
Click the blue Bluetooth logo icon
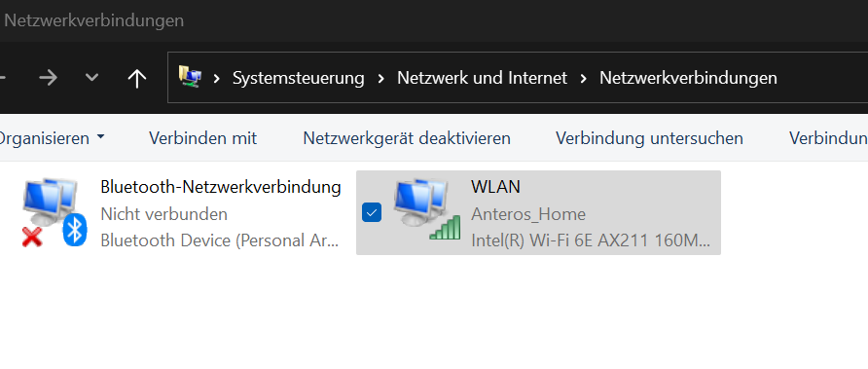coord(75,229)
